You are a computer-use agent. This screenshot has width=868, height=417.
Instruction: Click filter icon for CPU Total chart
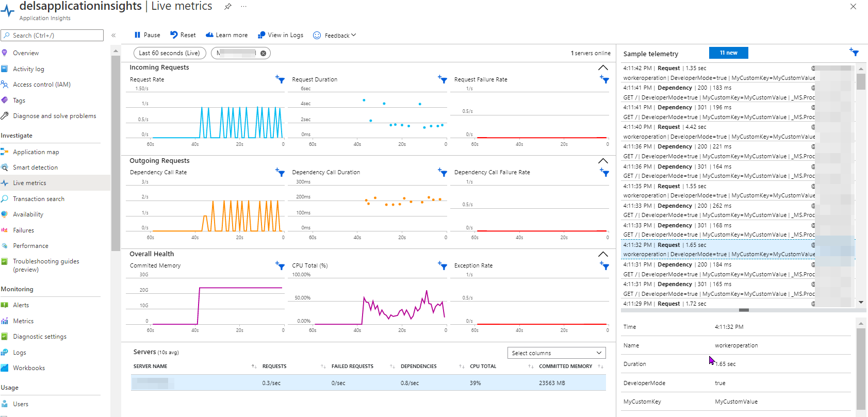(x=443, y=265)
